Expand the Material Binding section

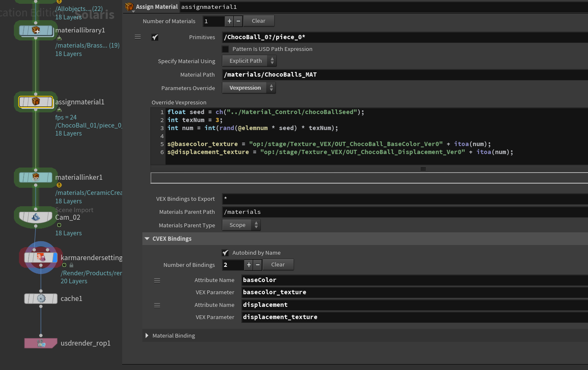[147, 335]
